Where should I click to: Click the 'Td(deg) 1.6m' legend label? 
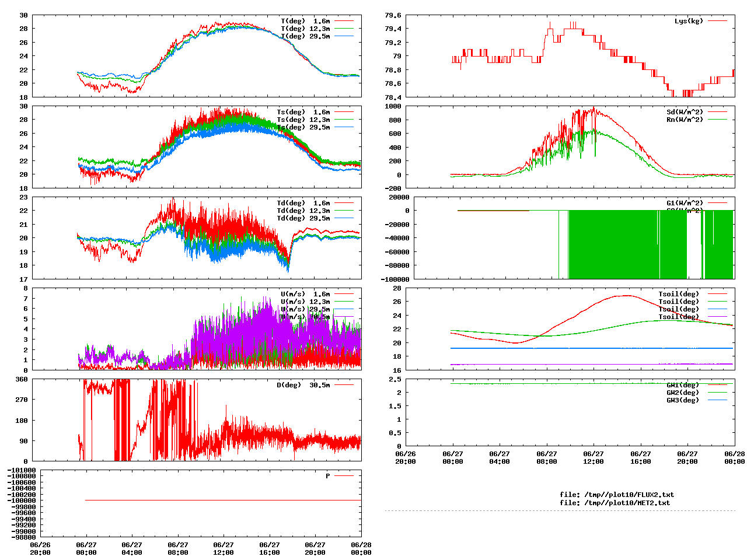tap(303, 203)
